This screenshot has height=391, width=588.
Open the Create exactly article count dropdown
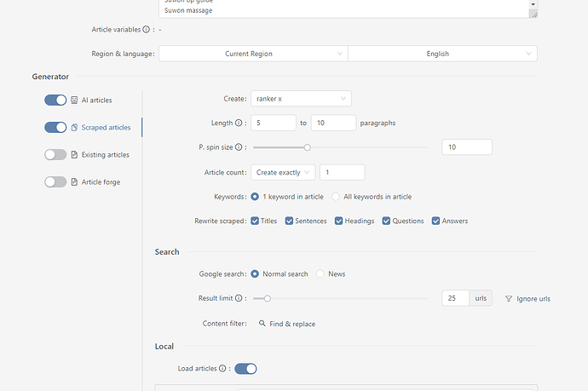tap(283, 172)
